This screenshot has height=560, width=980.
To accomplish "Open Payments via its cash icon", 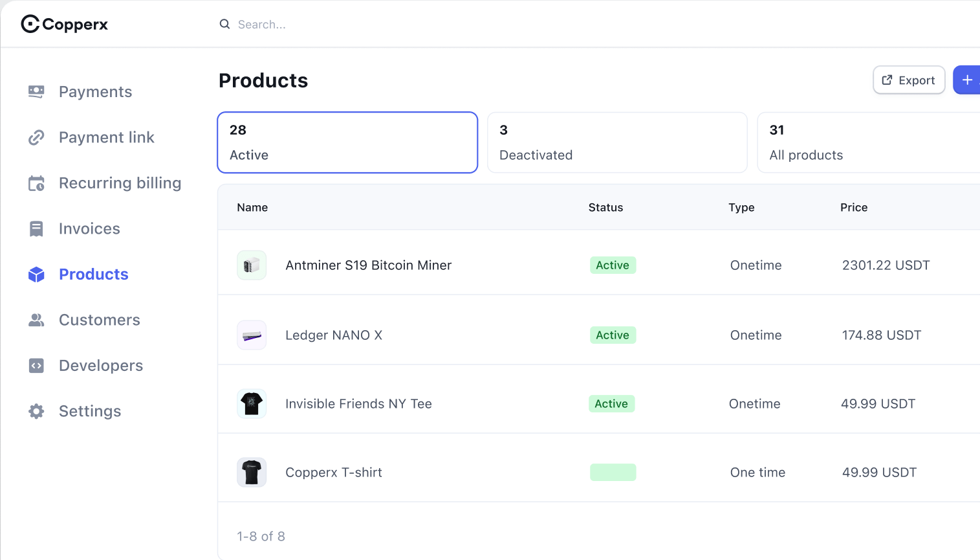I will [x=36, y=91].
